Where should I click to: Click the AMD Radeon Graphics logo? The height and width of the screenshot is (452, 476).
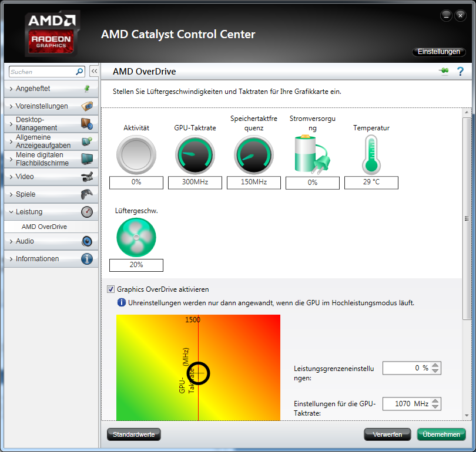tap(52, 33)
